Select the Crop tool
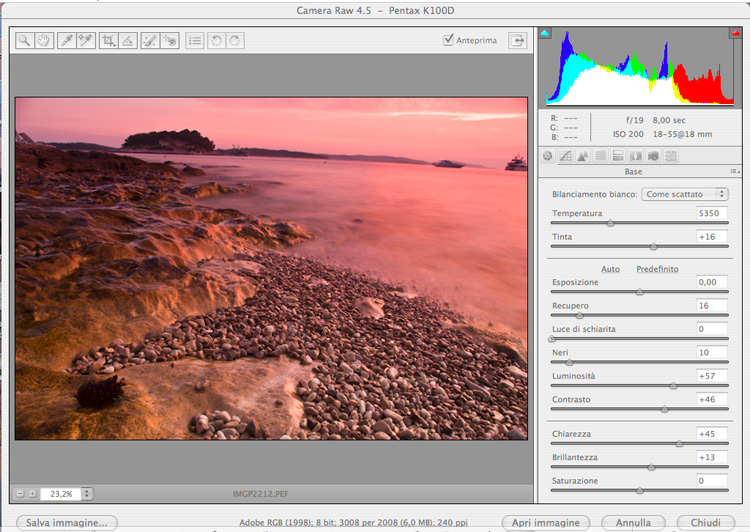Image resolution: width=750 pixels, height=532 pixels. tap(109, 41)
